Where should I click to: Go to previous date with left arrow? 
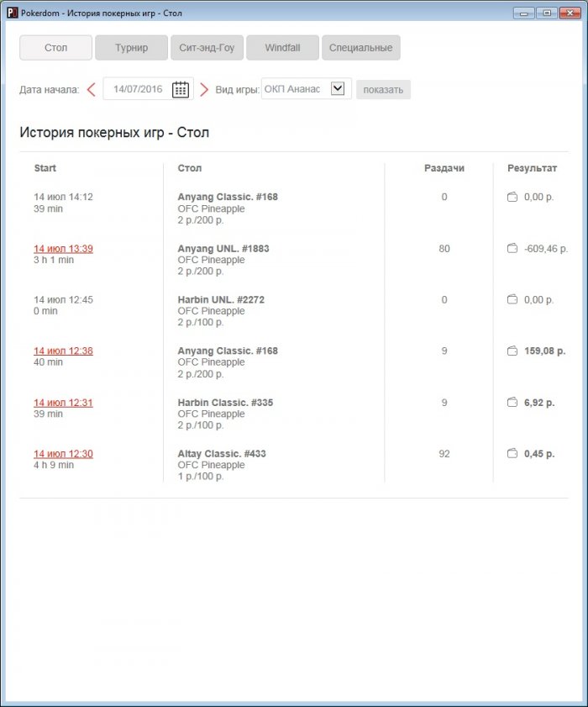pos(91,89)
